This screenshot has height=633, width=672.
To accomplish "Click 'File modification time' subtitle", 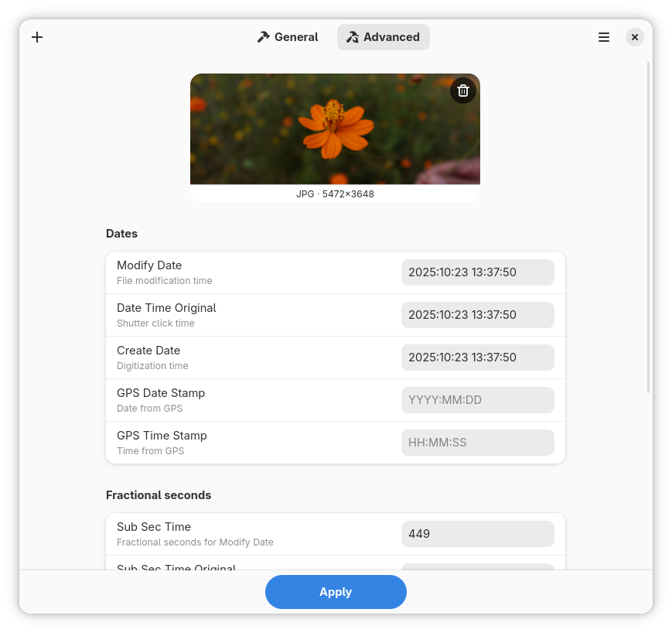I will pyautogui.click(x=165, y=281).
